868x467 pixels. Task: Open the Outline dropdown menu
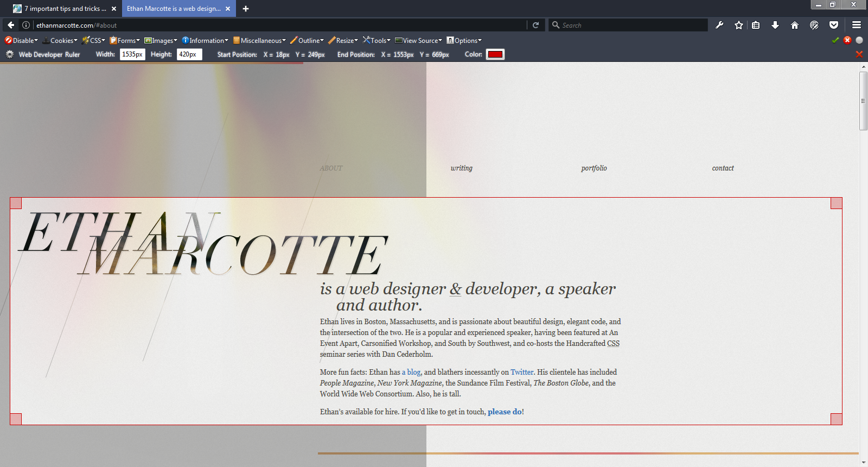[307, 40]
